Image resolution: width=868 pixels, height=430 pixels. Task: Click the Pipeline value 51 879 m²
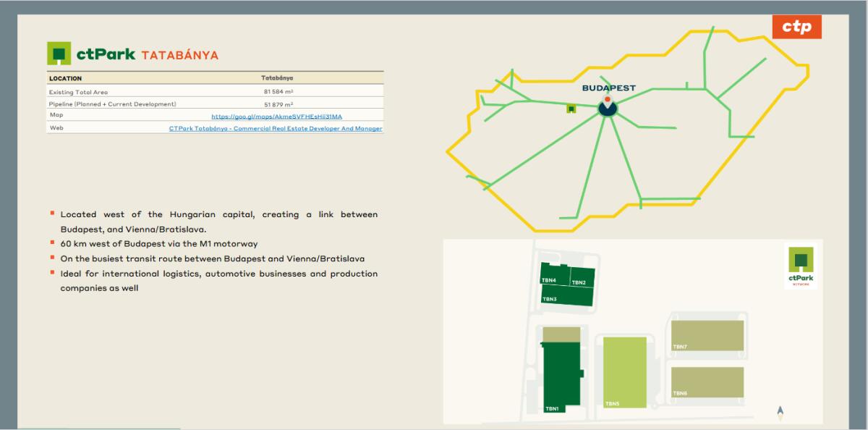278,105
